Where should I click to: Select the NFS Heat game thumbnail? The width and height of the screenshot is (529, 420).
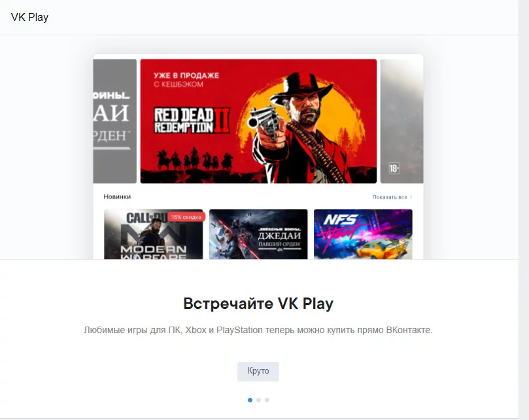click(363, 234)
